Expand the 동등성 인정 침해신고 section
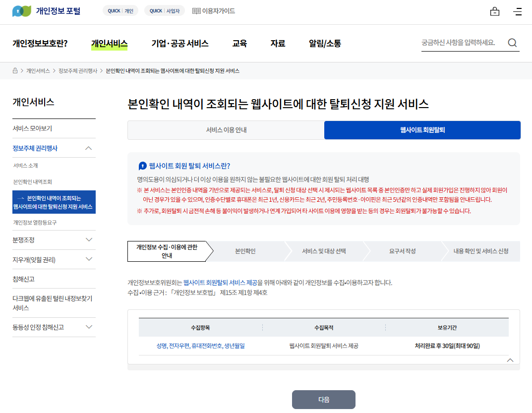532x413 pixels. coord(89,327)
